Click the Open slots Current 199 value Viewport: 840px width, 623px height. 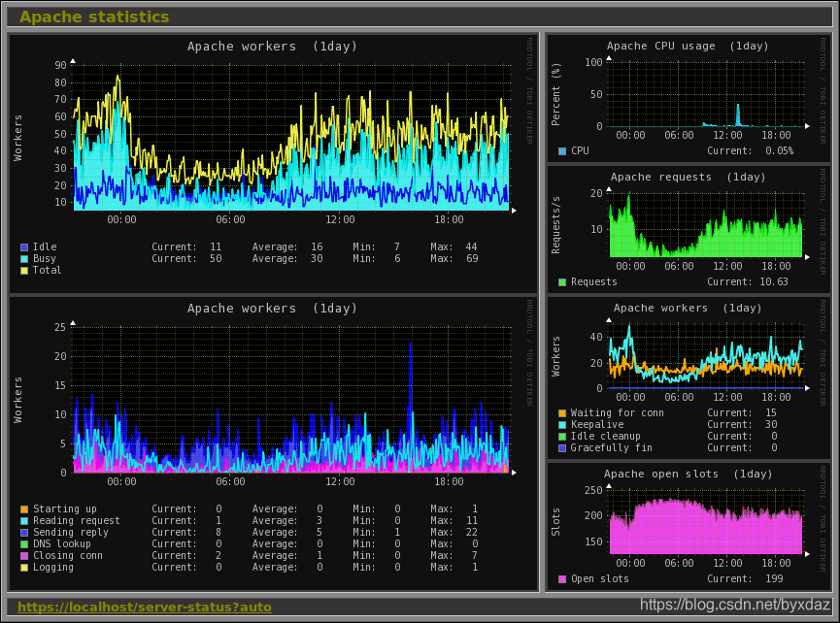click(774, 578)
